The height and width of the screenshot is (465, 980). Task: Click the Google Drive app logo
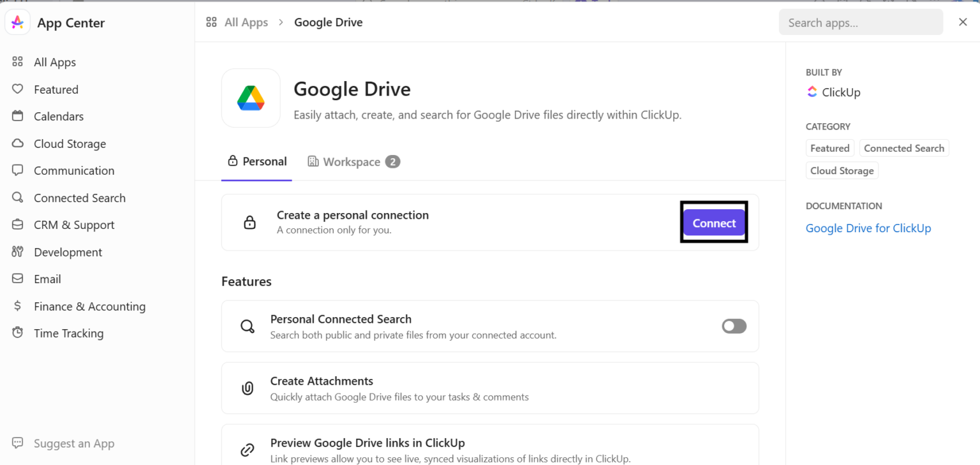click(251, 98)
